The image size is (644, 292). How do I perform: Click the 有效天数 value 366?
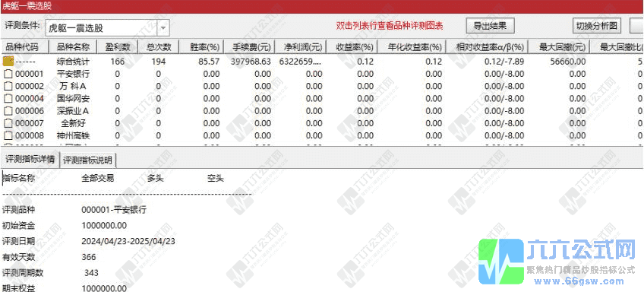coord(89,258)
